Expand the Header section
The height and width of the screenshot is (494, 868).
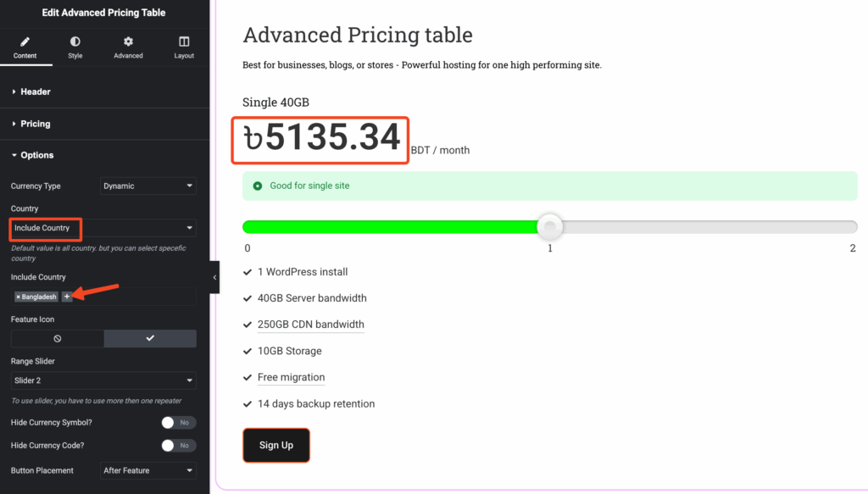point(36,92)
